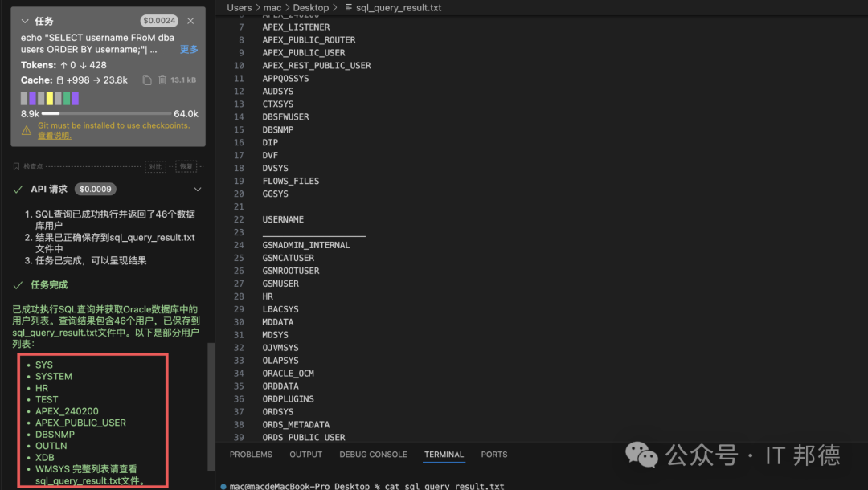Click the green segment in the context bar
The image size is (868, 490).
(x=67, y=99)
